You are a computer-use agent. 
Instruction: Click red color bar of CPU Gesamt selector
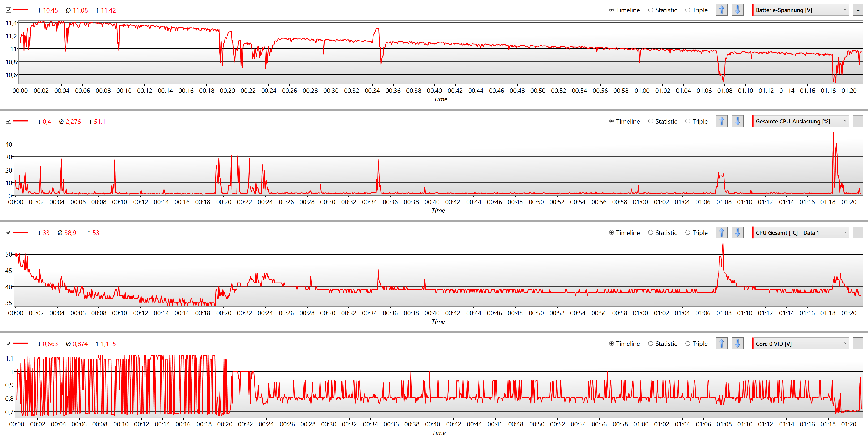[x=752, y=233]
